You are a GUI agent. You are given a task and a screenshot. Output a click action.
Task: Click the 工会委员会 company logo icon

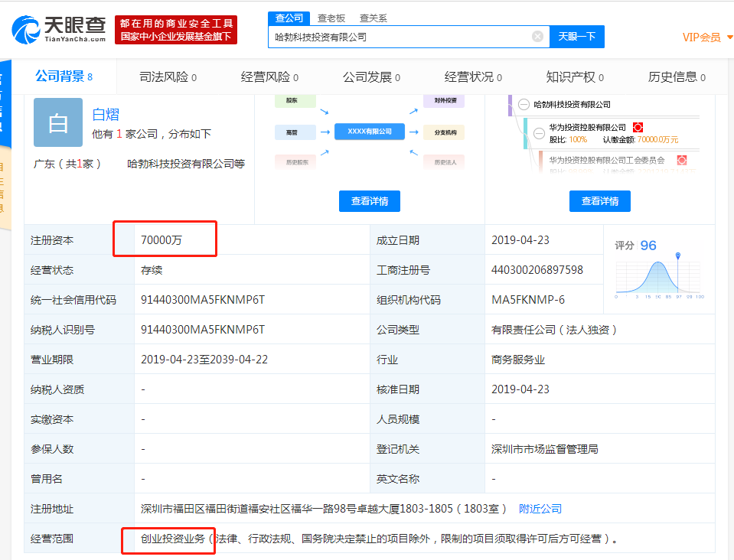pyautogui.click(x=681, y=160)
